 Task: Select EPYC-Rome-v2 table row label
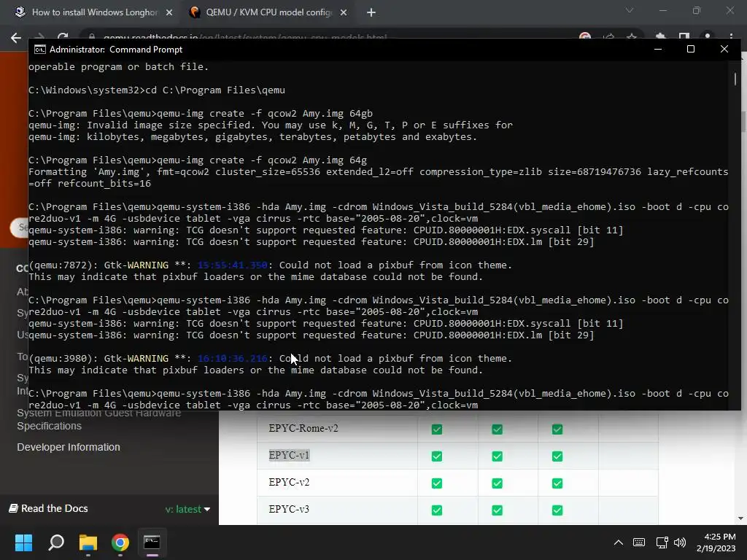(x=303, y=428)
